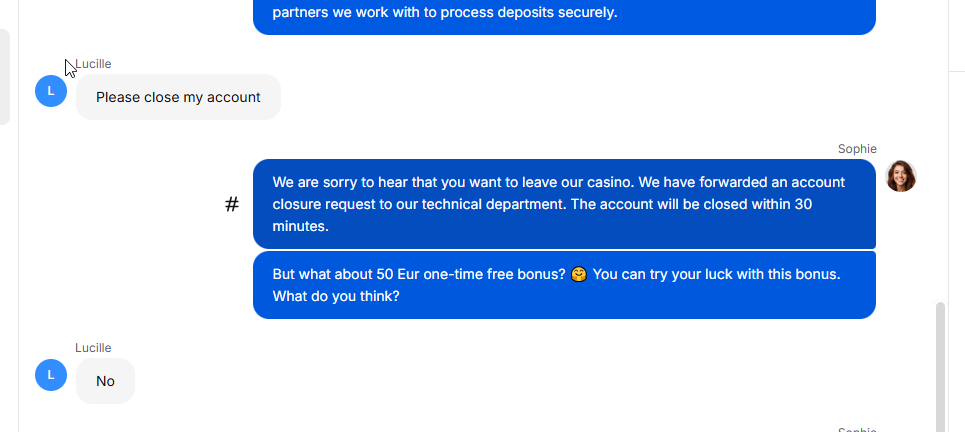Click Sophie's name above the account closure message
Viewport: 965px width, 432px height.
click(x=857, y=149)
